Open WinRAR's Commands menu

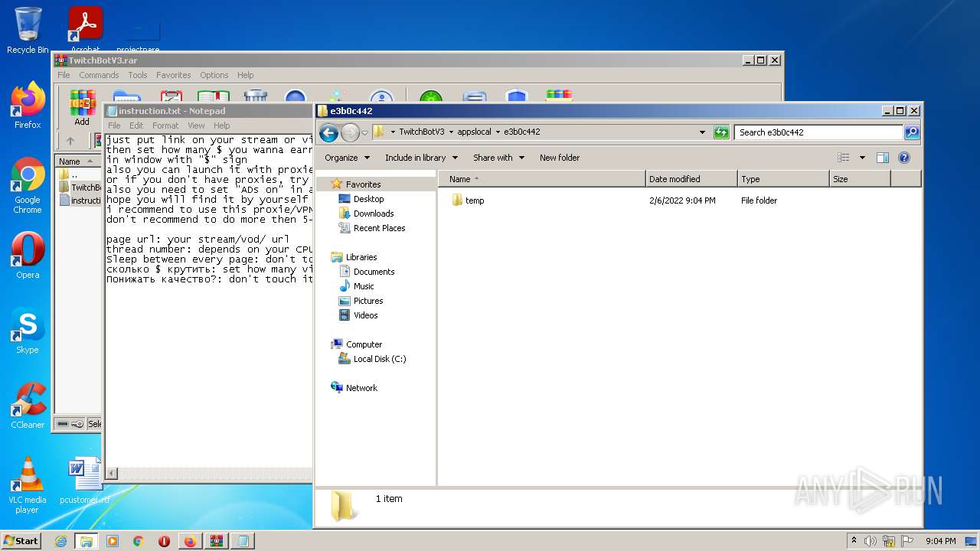click(x=99, y=75)
